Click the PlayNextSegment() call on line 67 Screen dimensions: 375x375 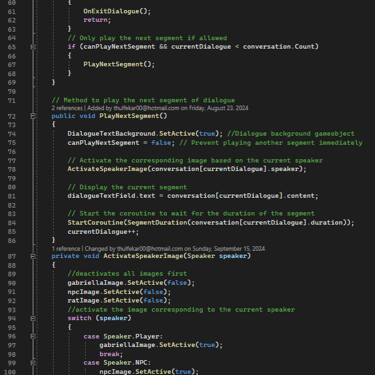[119, 64]
